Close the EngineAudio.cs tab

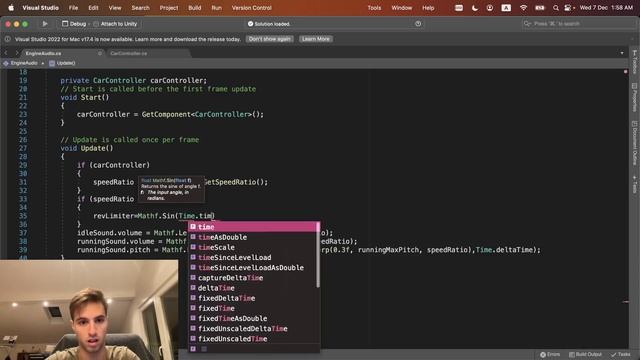pyautogui.click(x=100, y=53)
